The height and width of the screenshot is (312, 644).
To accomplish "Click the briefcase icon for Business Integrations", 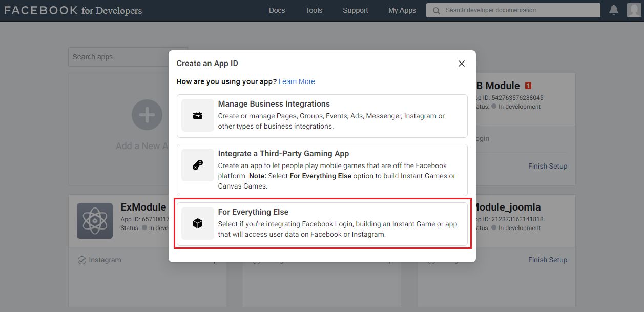I will [198, 116].
